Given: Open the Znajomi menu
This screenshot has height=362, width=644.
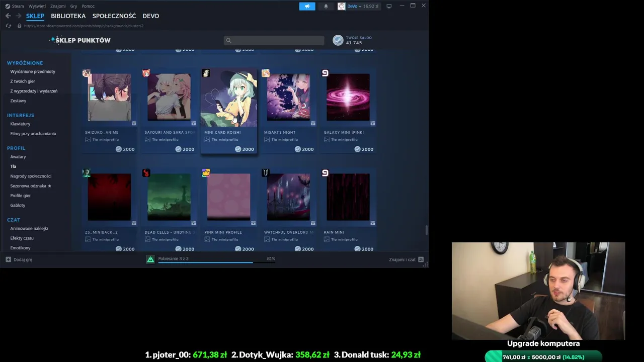Looking at the screenshot, I should (x=58, y=6).
